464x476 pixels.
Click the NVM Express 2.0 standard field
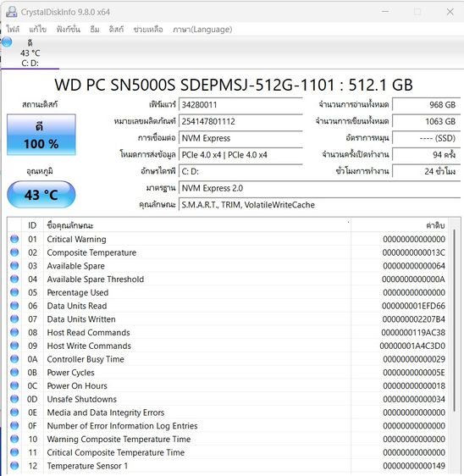320,188
